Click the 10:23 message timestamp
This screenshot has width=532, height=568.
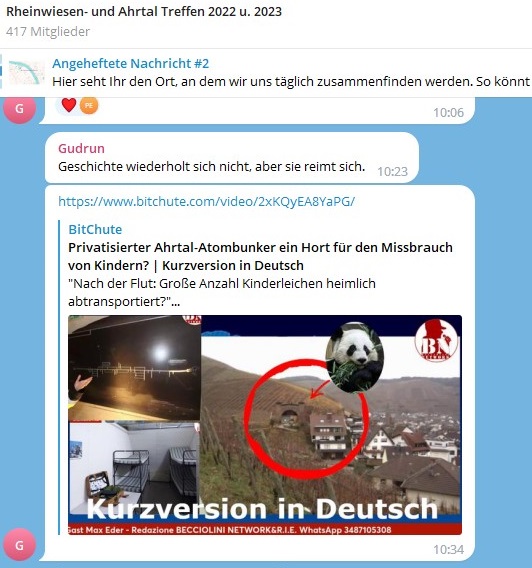click(x=393, y=171)
